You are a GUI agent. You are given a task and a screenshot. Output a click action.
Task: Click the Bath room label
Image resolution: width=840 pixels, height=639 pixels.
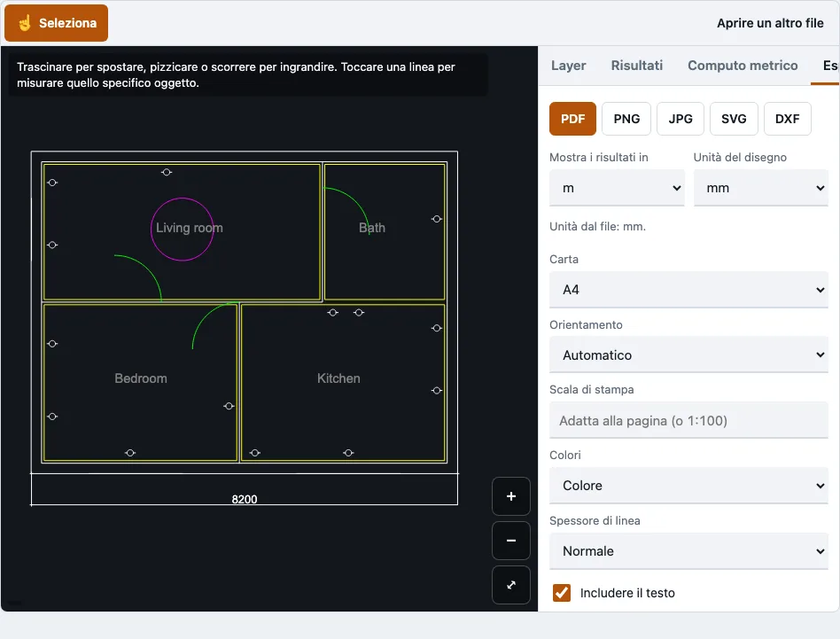click(x=372, y=228)
